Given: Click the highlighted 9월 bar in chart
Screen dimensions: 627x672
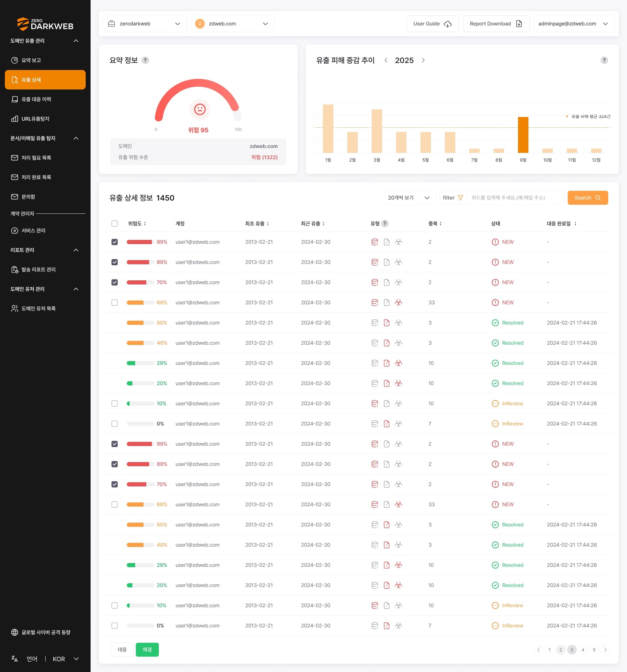Looking at the screenshot, I should pyautogui.click(x=523, y=135).
